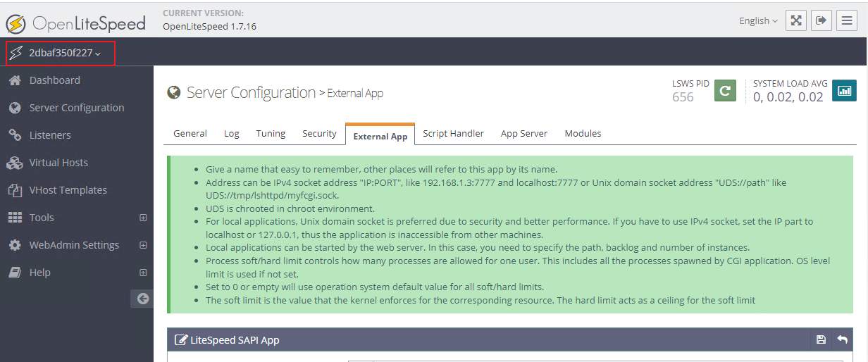Viewport: 868px width, 362px height.
Task: Switch to the Log tab
Action: (232, 133)
